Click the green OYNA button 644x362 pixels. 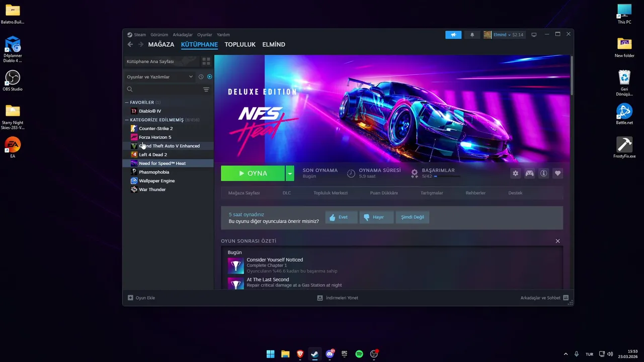click(253, 173)
